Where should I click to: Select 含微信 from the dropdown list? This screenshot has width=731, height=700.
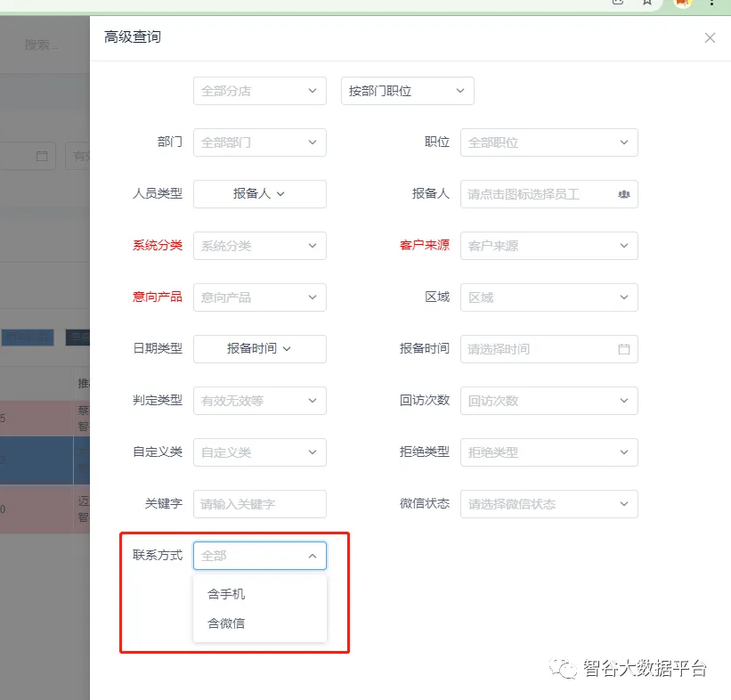coord(226,623)
